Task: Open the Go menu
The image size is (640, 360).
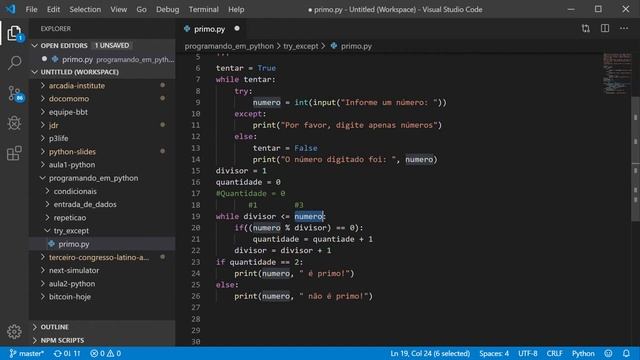Action: (x=141, y=9)
